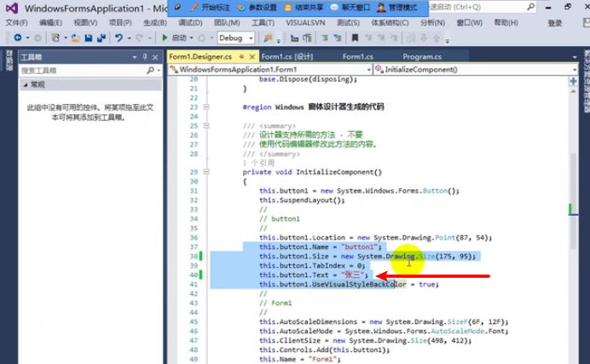
Task: Pin the Toolbox panel
Action: pos(145,57)
